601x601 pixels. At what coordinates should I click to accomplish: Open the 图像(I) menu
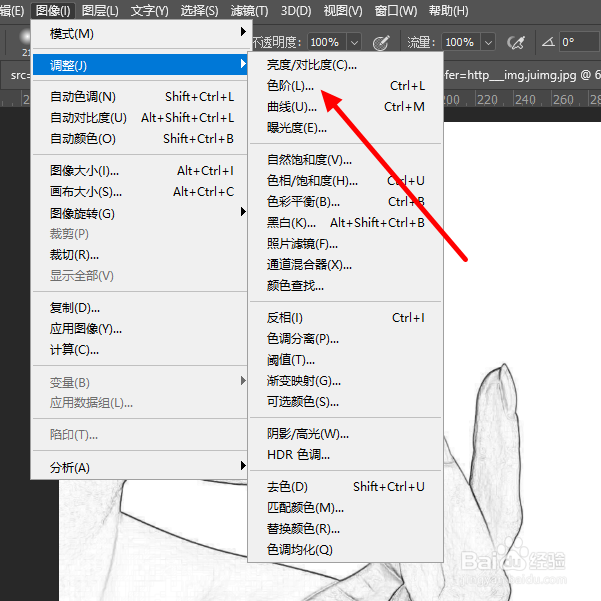[53, 11]
